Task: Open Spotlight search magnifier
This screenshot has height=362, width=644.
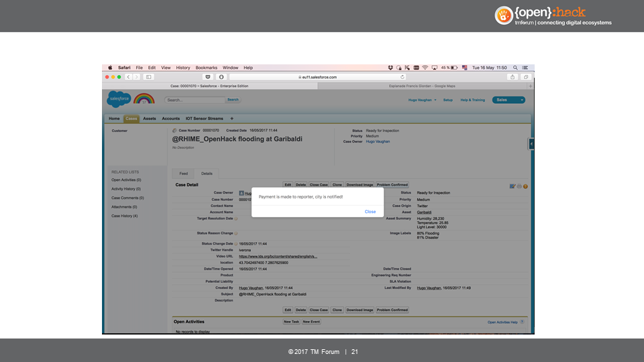Action: [515, 68]
